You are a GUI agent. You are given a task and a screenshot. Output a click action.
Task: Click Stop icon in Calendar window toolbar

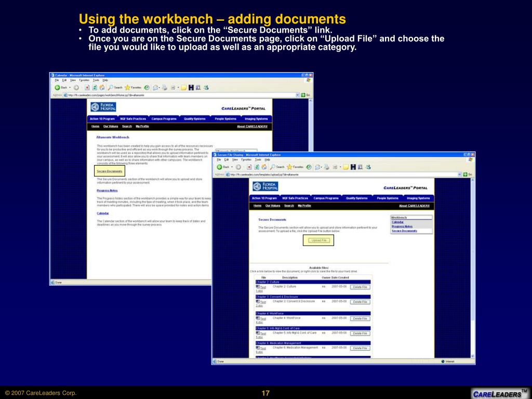87,87
